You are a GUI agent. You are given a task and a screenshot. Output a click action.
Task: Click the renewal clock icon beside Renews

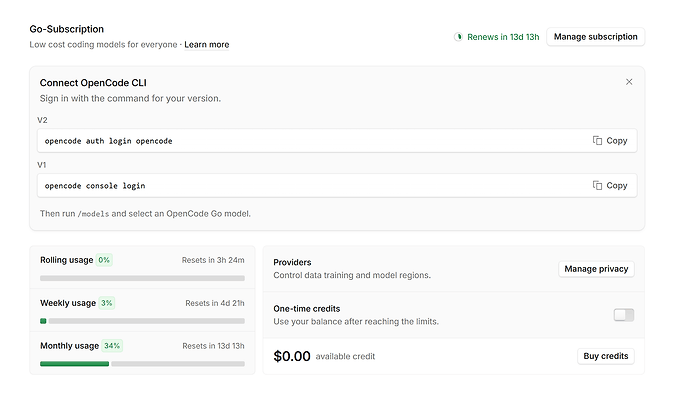459,37
